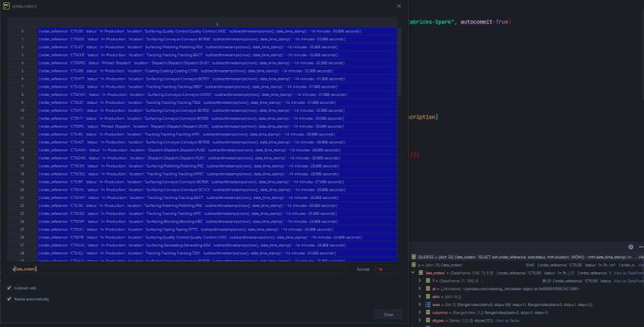Image resolution: width=644 pixels, height=327 pixels.
Task: Click the at variable icon
Action: pos(428,289)
